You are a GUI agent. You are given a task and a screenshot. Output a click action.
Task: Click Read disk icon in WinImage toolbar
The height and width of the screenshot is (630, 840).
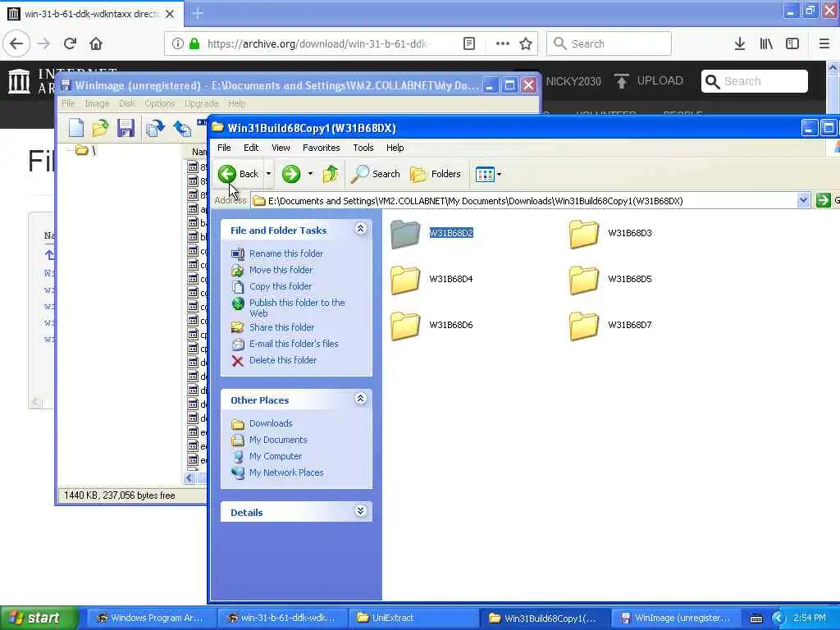tap(155, 128)
